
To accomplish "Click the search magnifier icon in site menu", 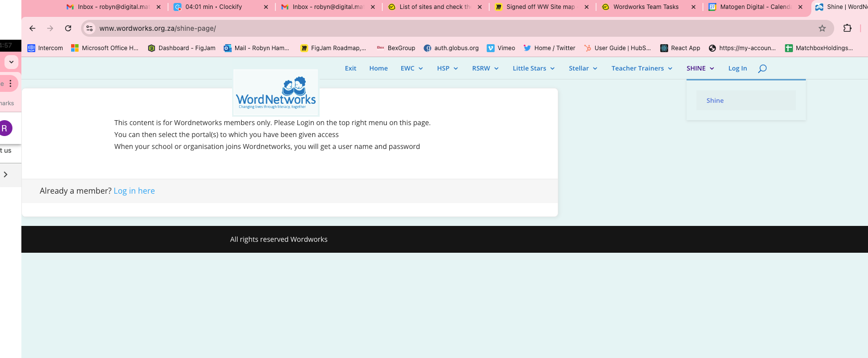I will tap(762, 69).
